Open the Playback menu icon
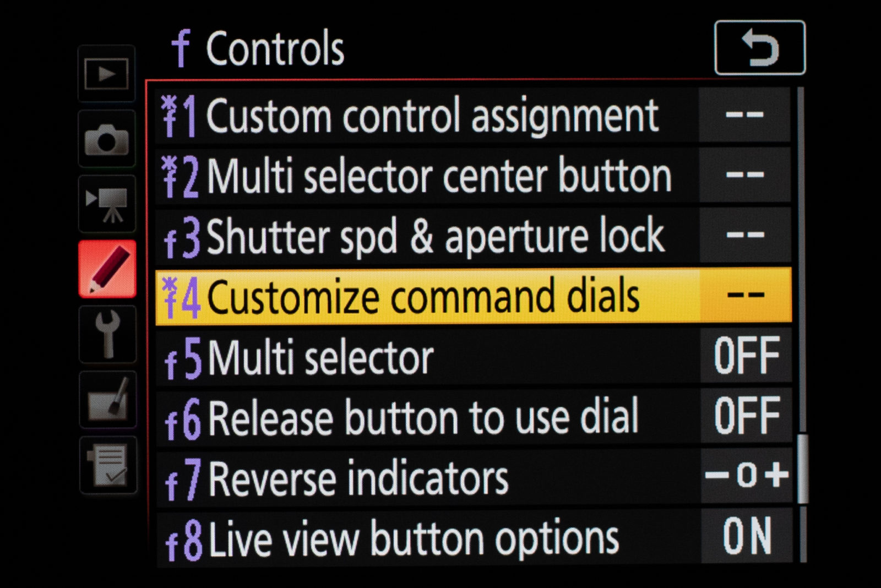This screenshot has height=588, width=881. 108,74
